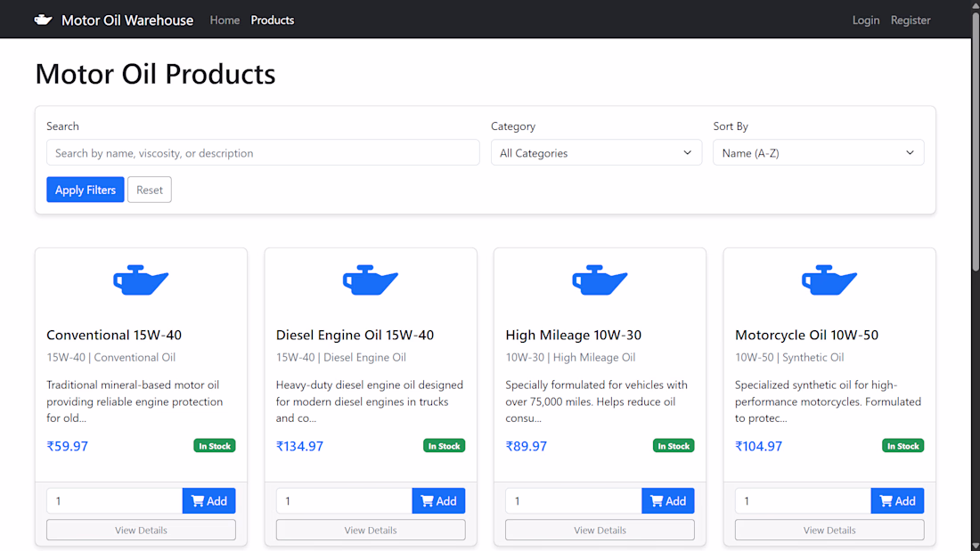Click the '10W-30 | High Mileage Oil' subtitle
Viewport: 980px width, 551px height.
click(x=570, y=357)
